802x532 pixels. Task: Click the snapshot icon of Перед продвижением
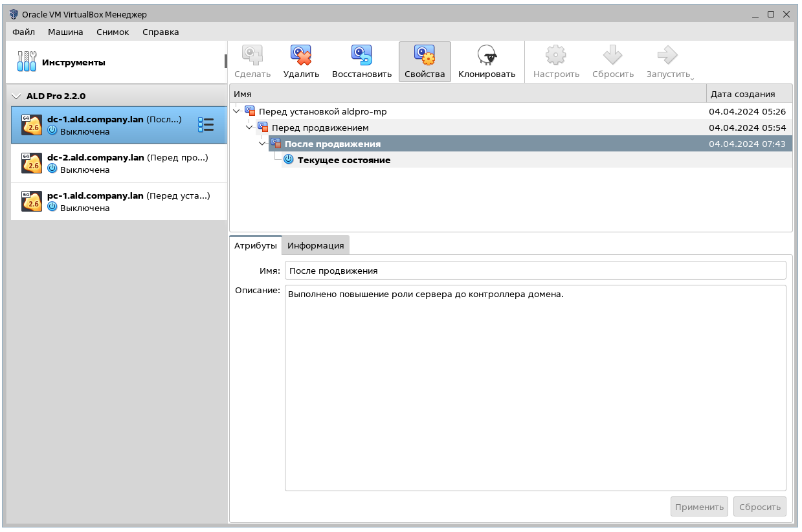pos(263,127)
